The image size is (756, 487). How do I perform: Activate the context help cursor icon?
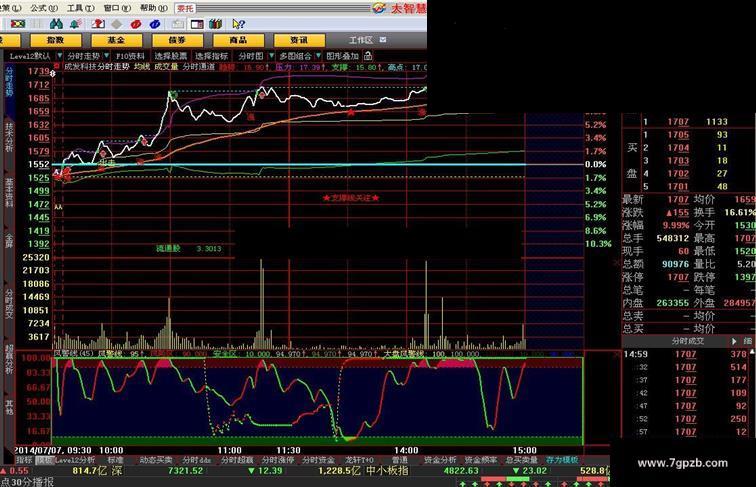click(238, 24)
